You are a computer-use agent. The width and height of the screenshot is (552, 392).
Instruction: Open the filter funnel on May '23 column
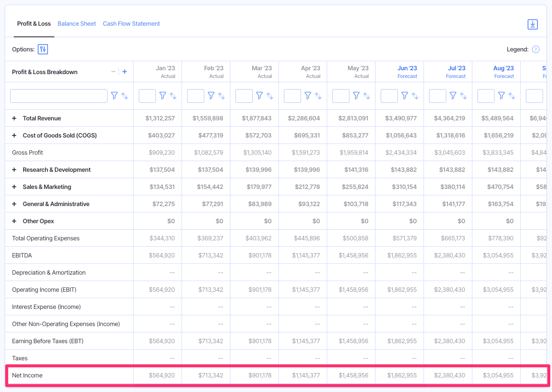(357, 96)
